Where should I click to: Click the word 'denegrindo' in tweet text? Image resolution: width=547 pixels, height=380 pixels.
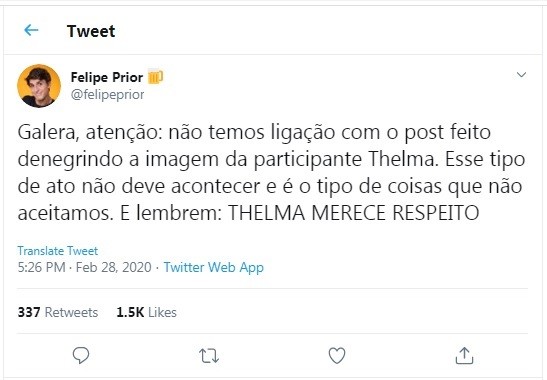coord(70,160)
